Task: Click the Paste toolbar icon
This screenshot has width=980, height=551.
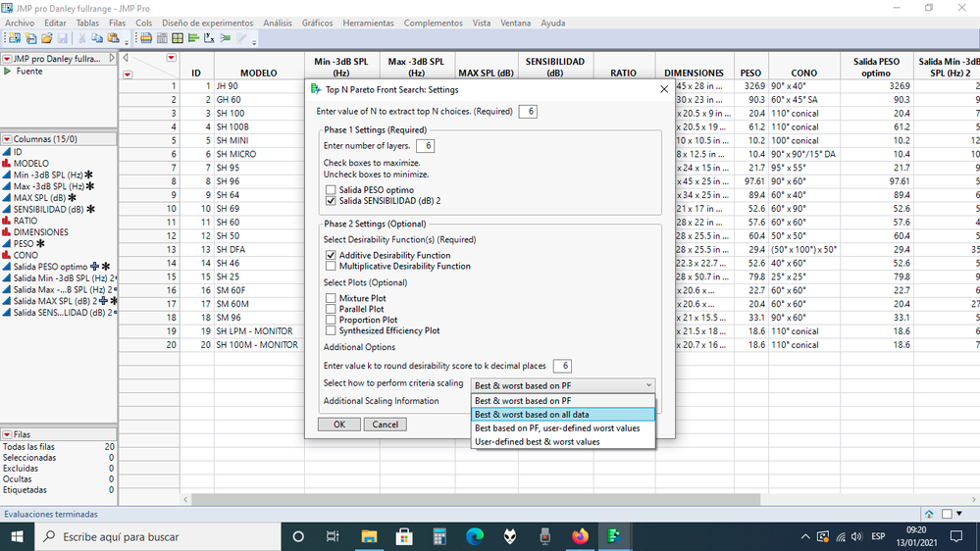Action: [113, 38]
